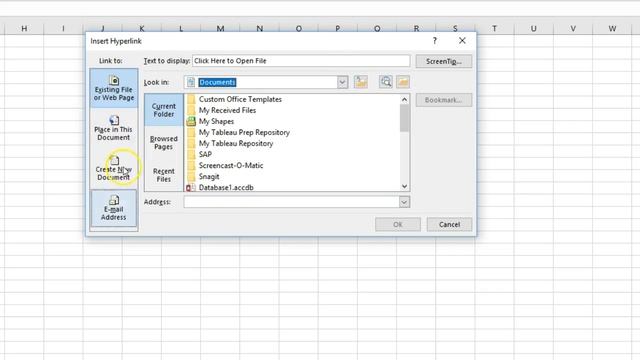The image size is (640, 360).
Task: Open help question mark in dialog
Action: pyautogui.click(x=435, y=40)
